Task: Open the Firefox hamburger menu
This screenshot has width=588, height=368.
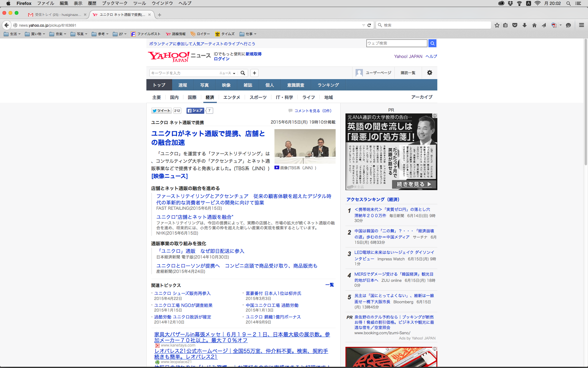Action: [x=581, y=25]
